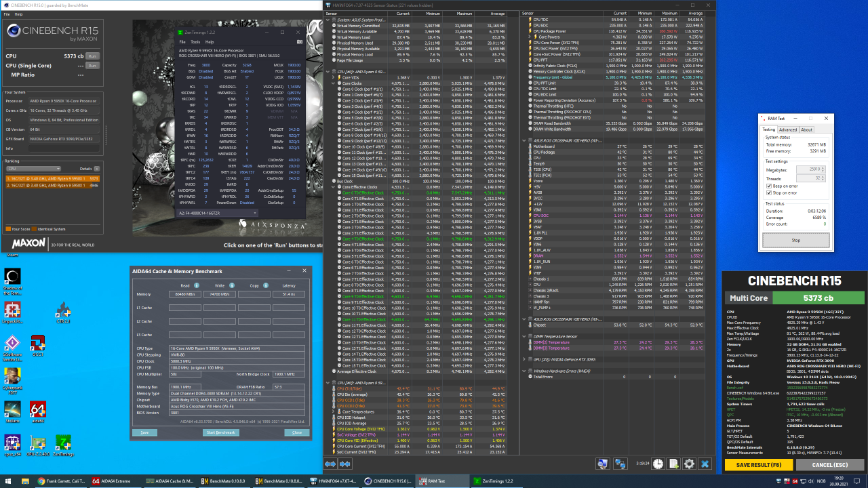Click the Run button for CPU Single Core
The image size is (868, 488).
(92, 65)
